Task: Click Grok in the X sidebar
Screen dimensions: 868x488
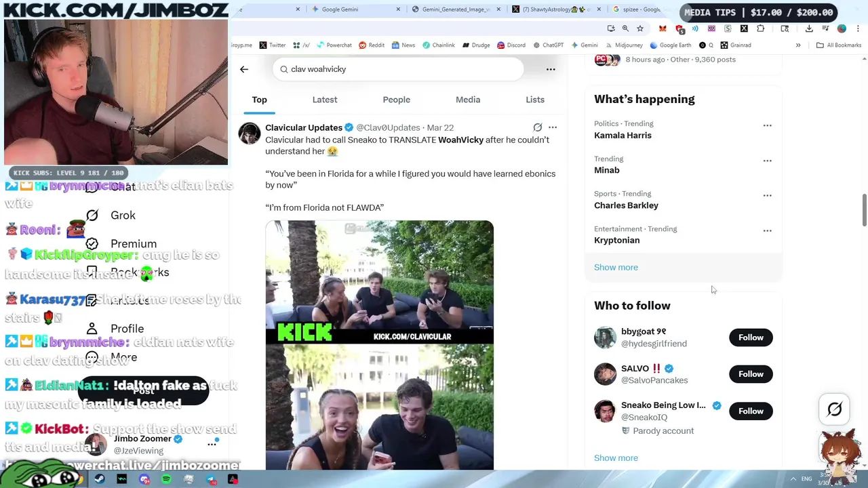Action: [111, 215]
